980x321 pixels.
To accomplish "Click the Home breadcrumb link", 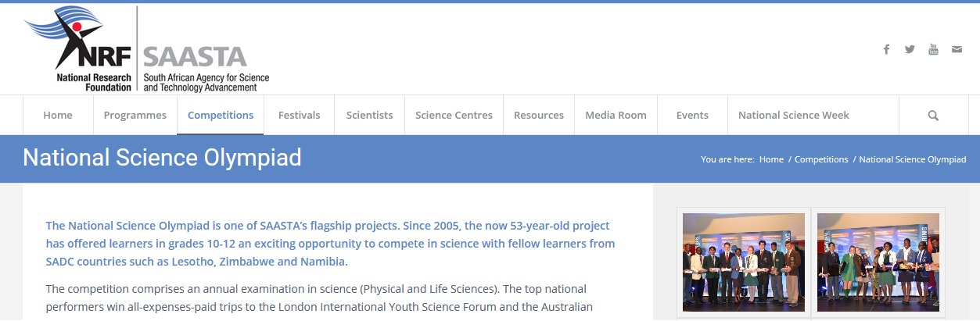I will point(771,159).
